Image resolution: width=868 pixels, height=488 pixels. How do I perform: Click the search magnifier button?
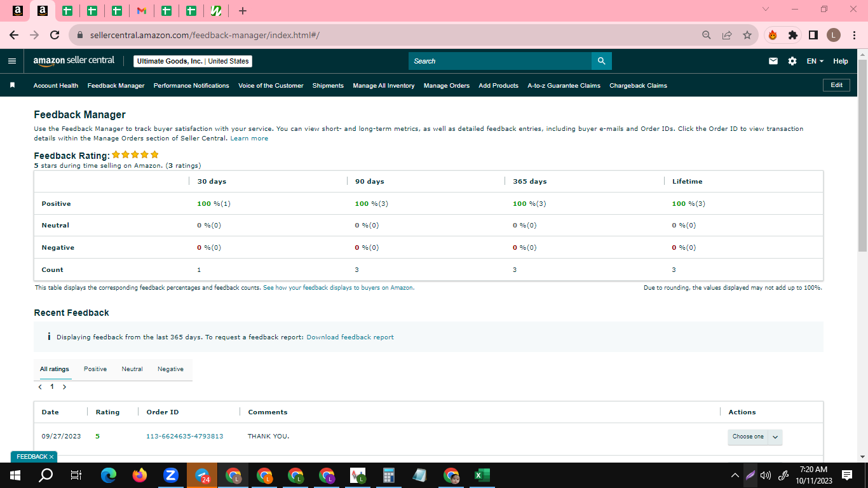point(601,61)
